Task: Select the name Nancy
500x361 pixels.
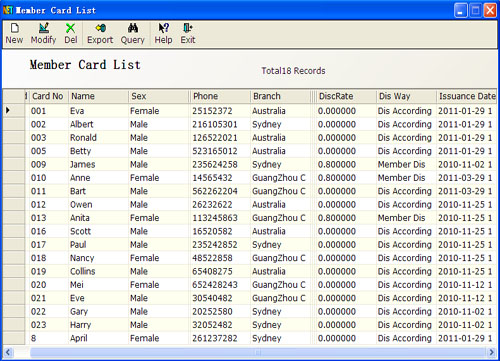Action: click(82, 258)
